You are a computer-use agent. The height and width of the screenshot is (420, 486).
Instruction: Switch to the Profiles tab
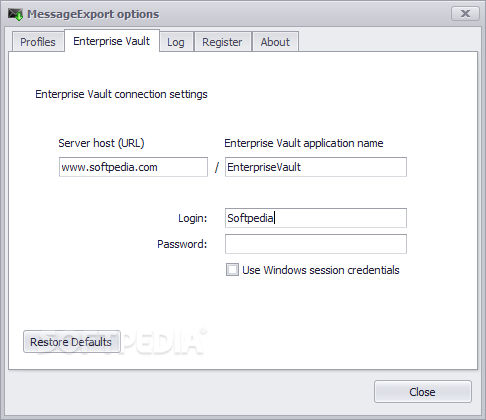click(x=38, y=42)
